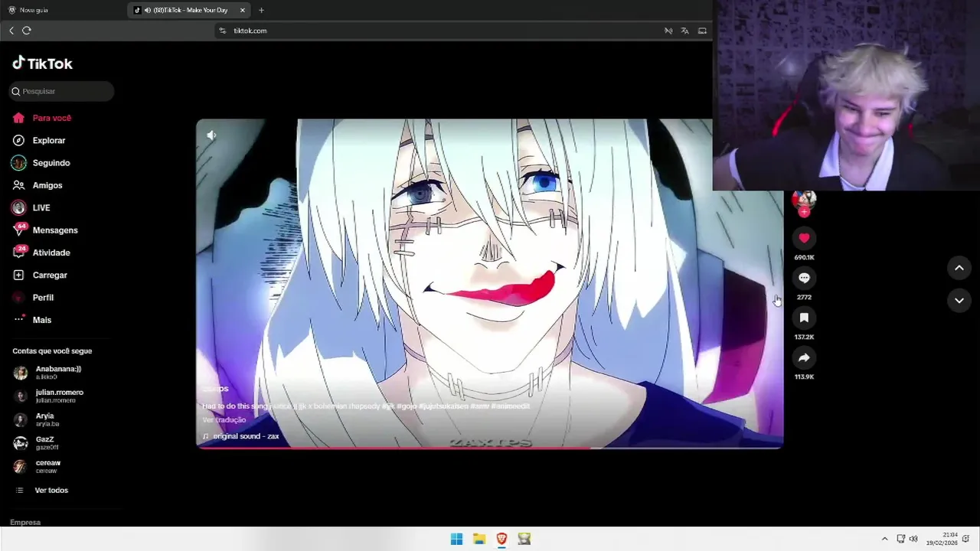Click the #jujutsukaisen hashtag
The height and width of the screenshot is (551, 980).
(443, 406)
